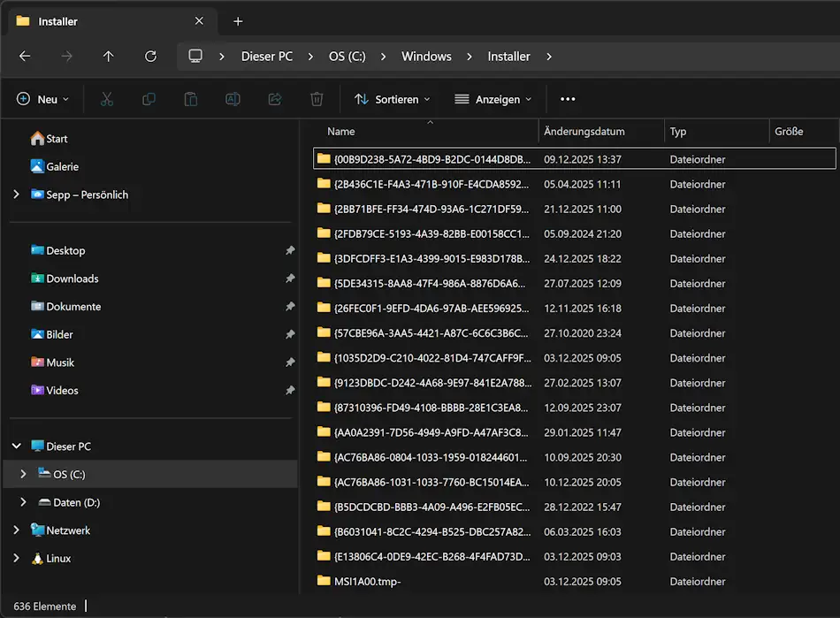
Task: Go up one folder level
Action: 108,56
